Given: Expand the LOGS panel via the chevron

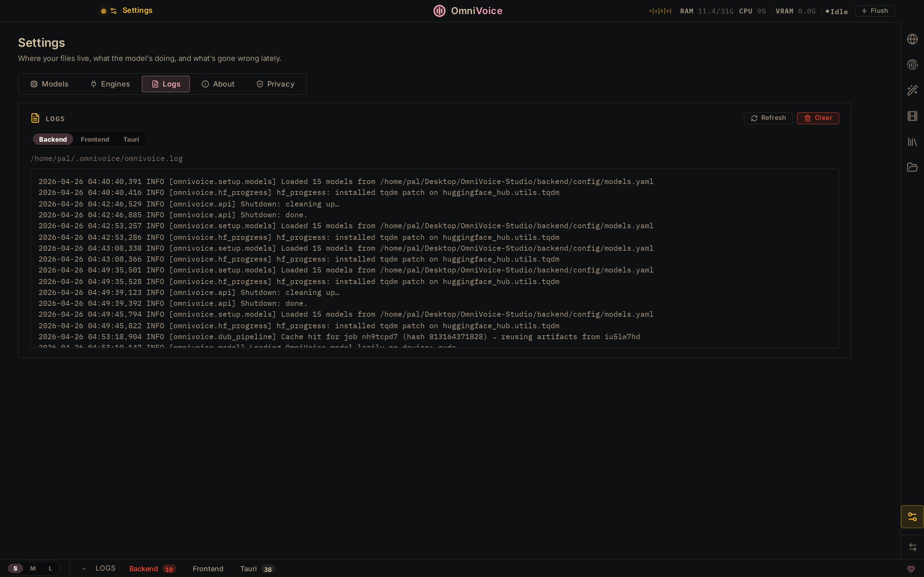Looking at the screenshot, I should (84, 568).
